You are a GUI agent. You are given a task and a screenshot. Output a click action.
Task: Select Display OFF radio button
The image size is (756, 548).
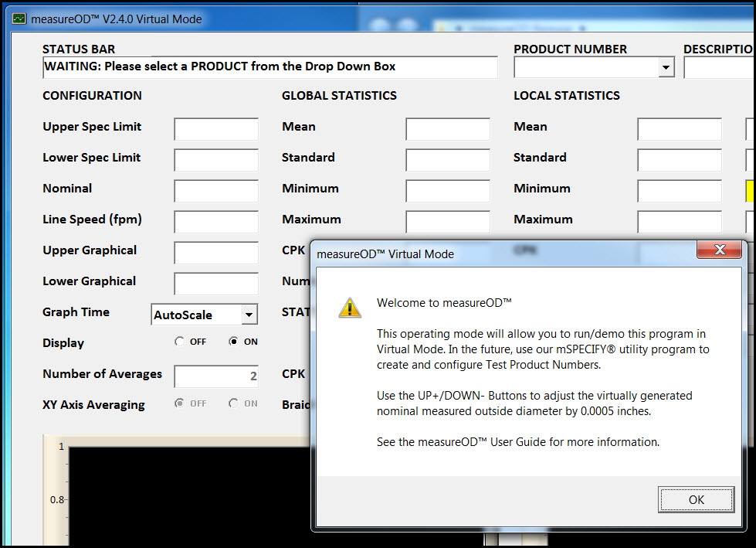[179, 342]
